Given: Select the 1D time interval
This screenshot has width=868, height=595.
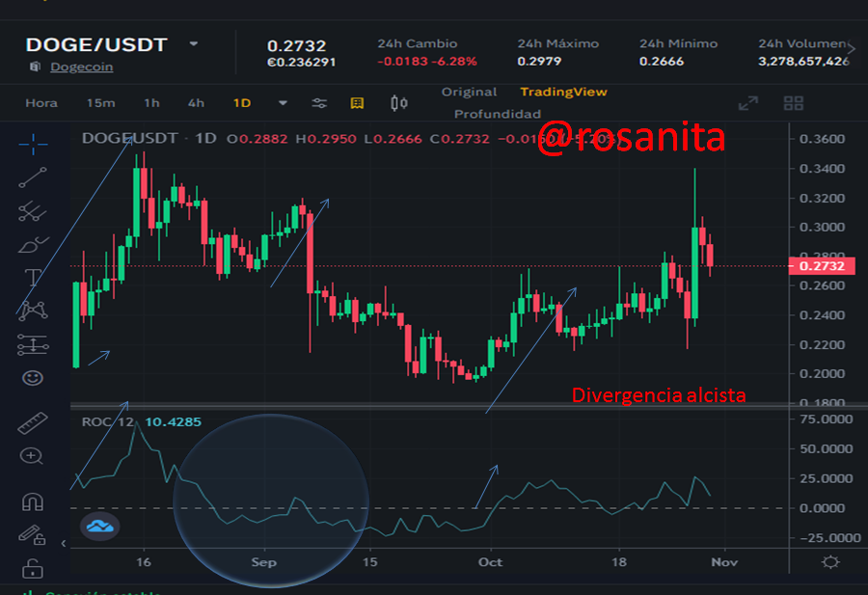Looking at the screenshot, I should (242, 103).
